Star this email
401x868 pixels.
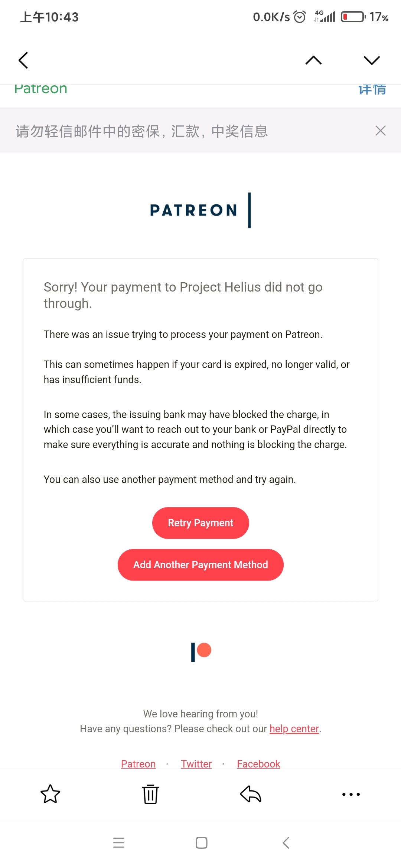tap(50, 794)
